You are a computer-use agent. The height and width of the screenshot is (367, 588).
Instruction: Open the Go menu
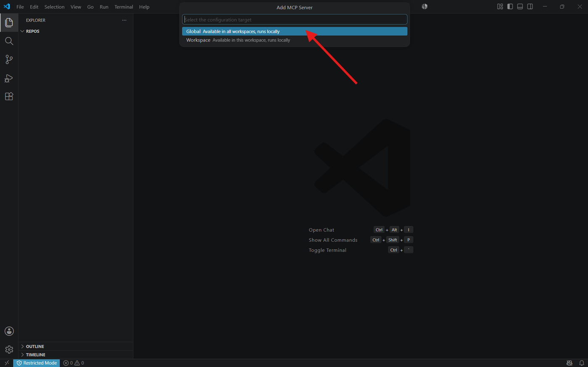90,7
